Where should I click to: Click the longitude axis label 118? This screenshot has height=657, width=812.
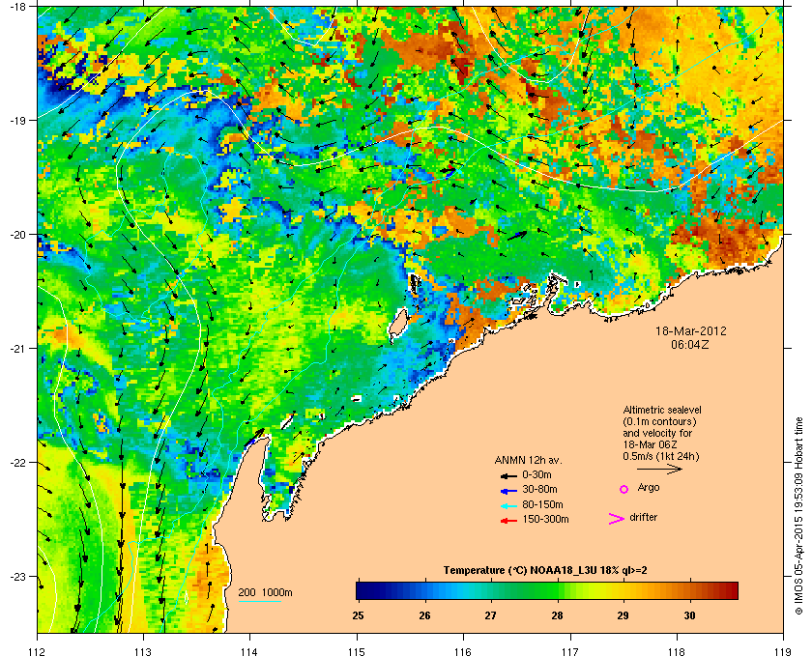677,652
